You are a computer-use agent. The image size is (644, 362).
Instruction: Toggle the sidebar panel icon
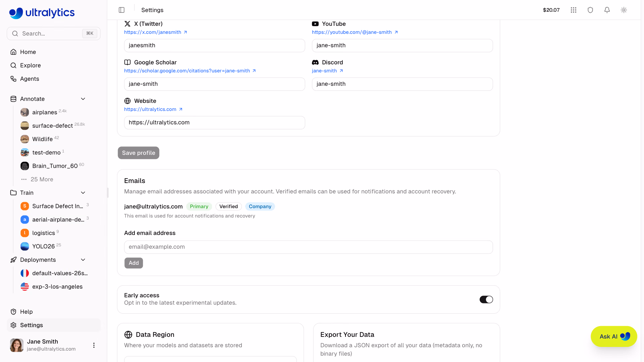pyautogui.click(x=122, y=10)
